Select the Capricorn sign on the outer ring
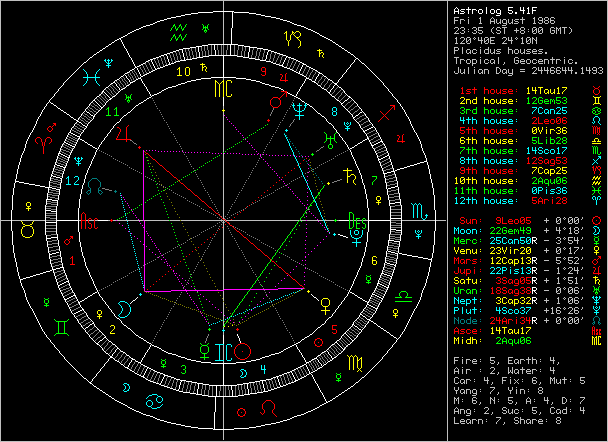608x442 pixels. (294, 38)
